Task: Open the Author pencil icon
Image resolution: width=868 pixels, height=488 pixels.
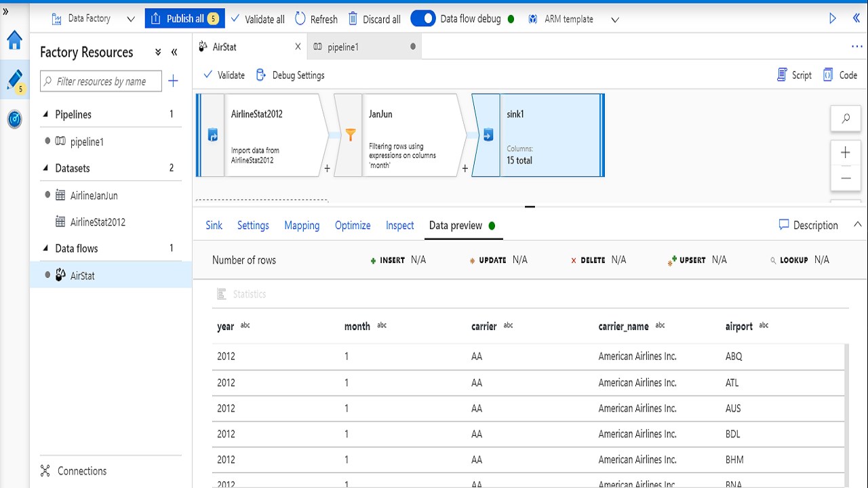Action: pyautogui.click(x=14, y=81)
